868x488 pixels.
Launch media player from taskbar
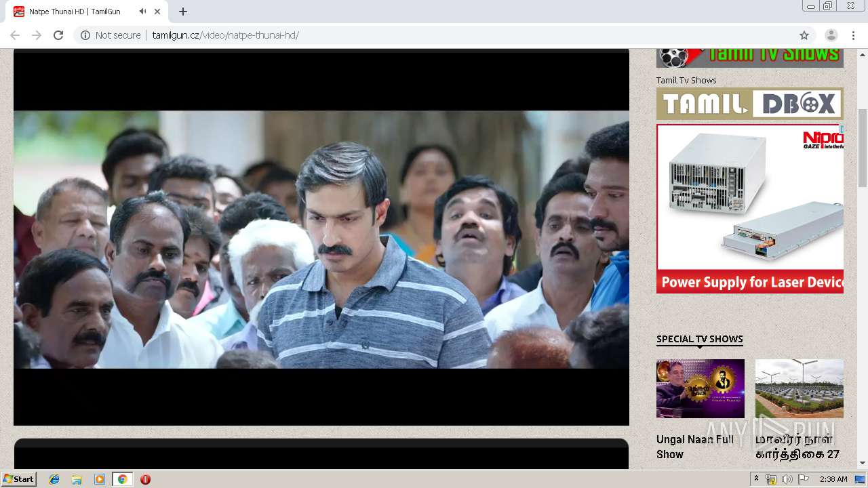tap(100, 479)
